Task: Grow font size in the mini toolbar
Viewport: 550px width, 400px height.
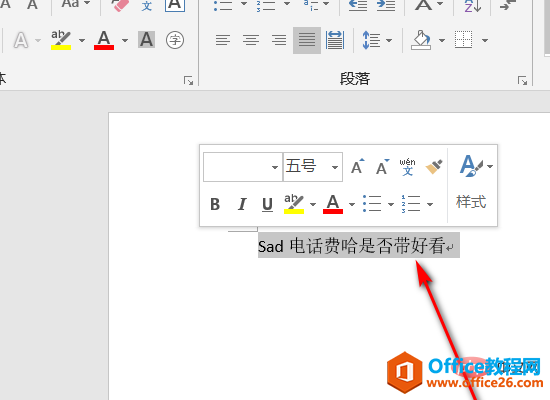Action: (x=358, y=166)
